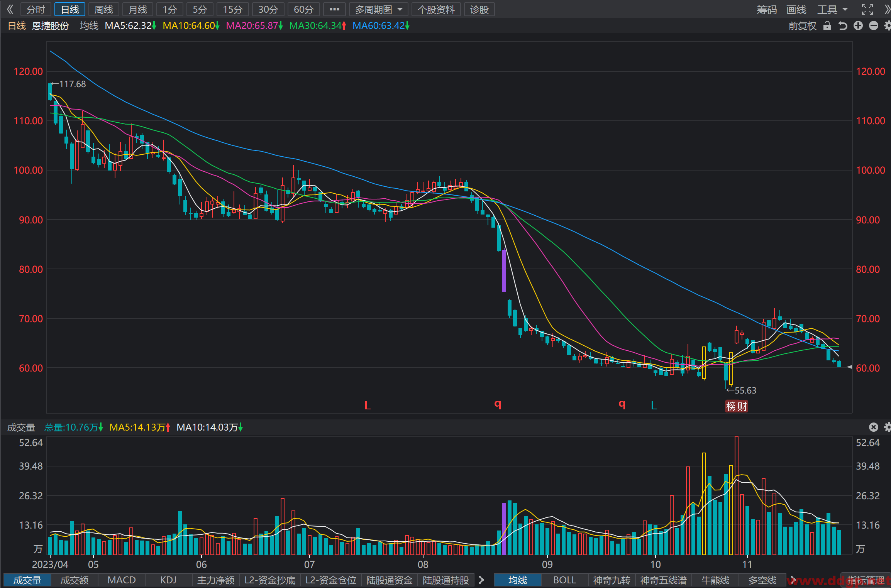Select the BOLL overlay tab

pos(564,580)
